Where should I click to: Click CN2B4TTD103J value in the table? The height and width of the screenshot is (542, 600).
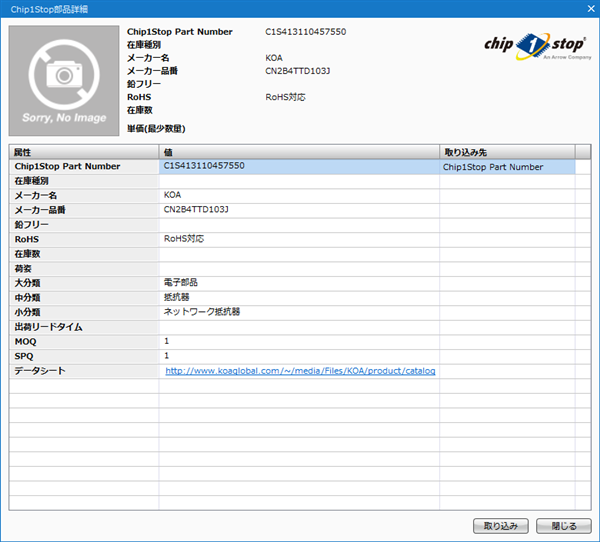pyautogui.click(x=196, y=209)
